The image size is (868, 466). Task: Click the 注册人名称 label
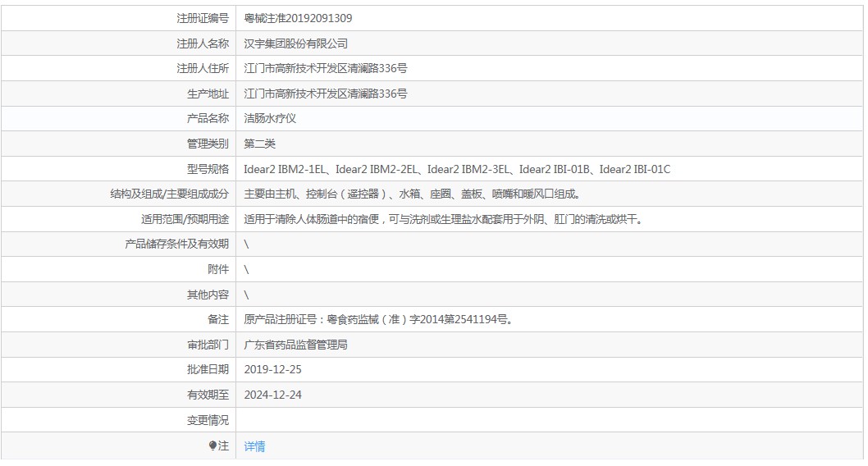click(203, 43)
